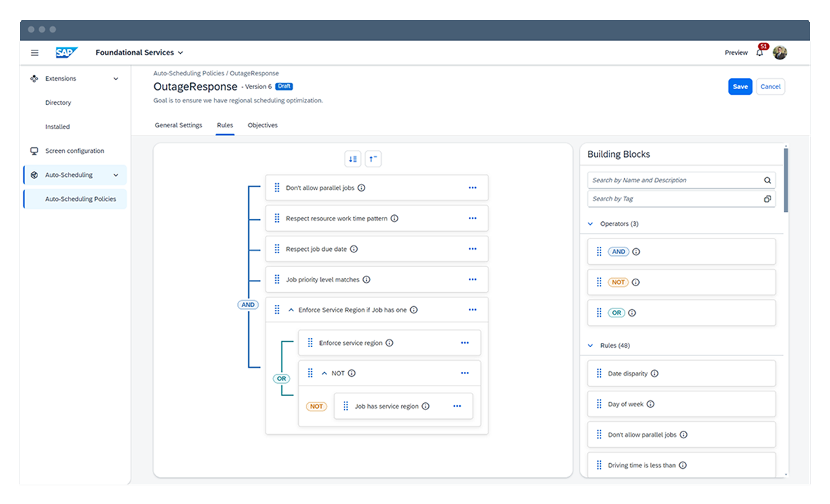
Task: Click the Cancel button
Action: [771, 86]
